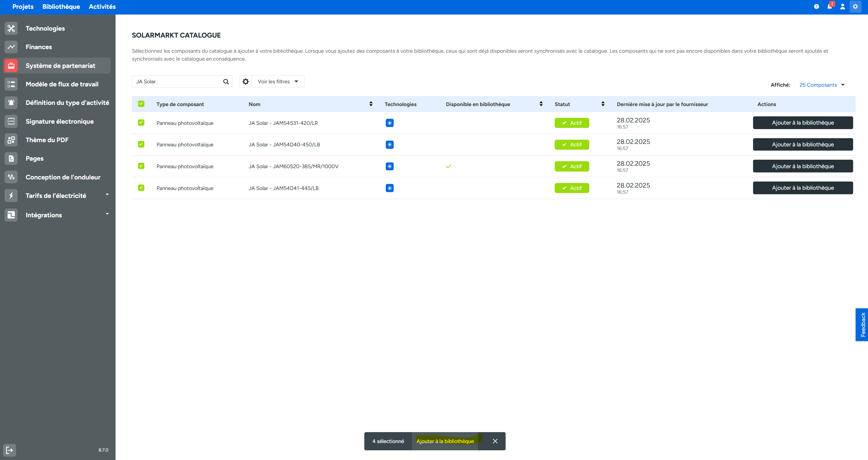The width and height of the screenshot is (868, 460).
Task: Uncheck the select-all header checkbox
Action: 141,104
